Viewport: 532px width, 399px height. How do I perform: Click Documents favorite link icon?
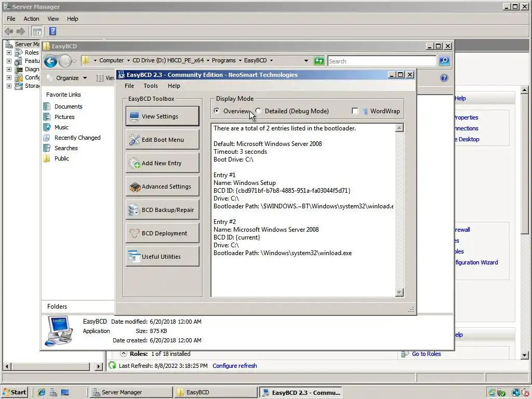pos(47,107)
